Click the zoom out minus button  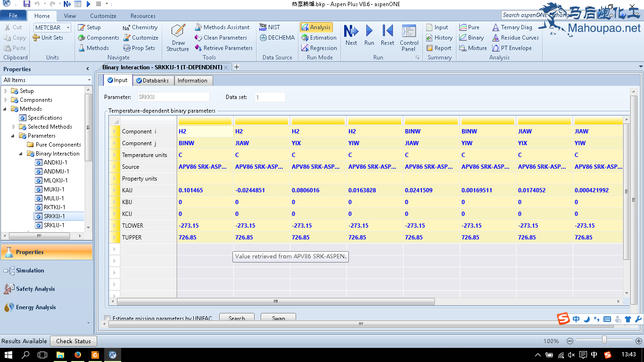tap(570, 341)
